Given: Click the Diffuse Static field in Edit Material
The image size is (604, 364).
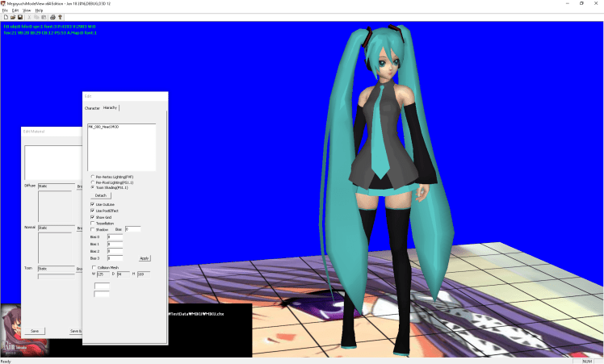Looking at the screenshot, I should click(x=57, y=186).
